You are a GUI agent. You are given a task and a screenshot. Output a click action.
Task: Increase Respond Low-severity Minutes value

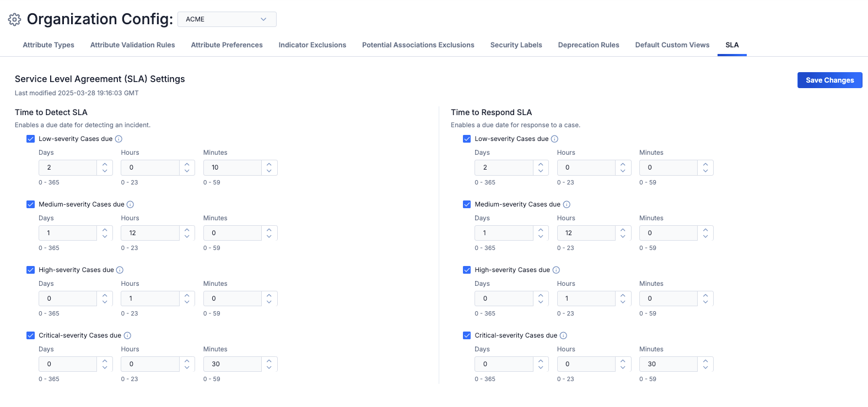click(705, 164)
